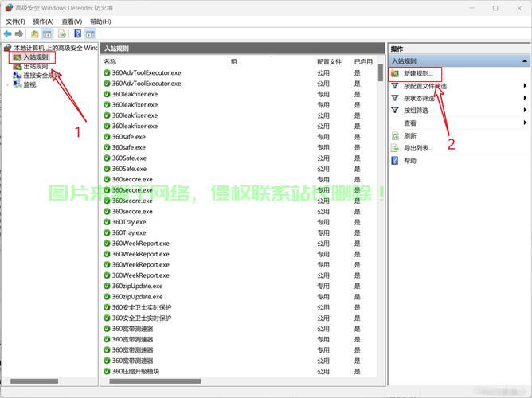Click the 监视 monitor icon in the tree

[17, 84]
